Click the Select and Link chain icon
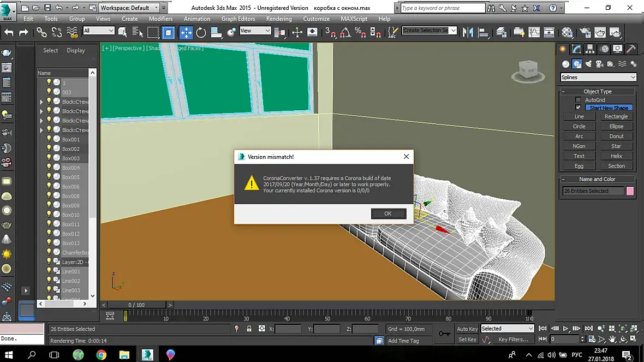 click(41, 32)
